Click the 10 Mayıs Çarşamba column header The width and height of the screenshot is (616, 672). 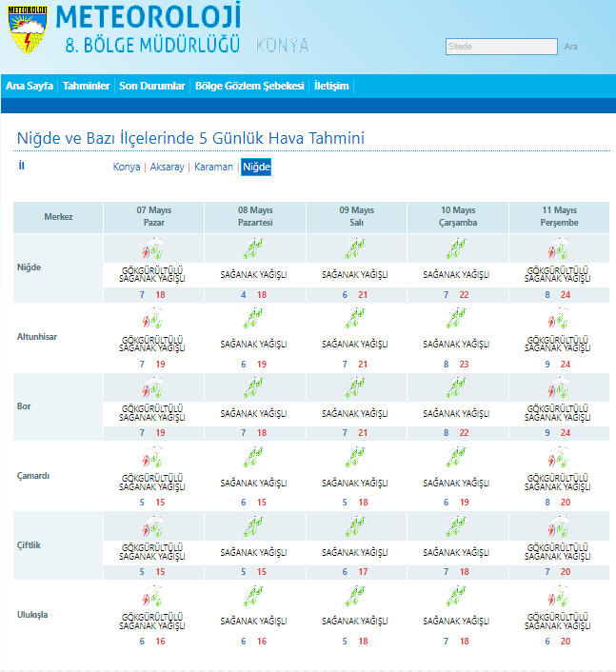coord(458,217)
